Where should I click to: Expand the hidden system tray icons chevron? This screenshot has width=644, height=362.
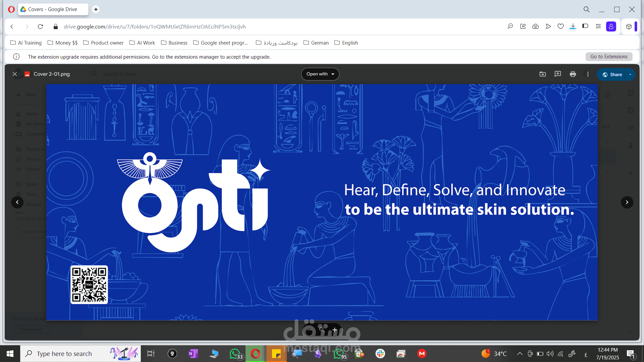(520, 354)
